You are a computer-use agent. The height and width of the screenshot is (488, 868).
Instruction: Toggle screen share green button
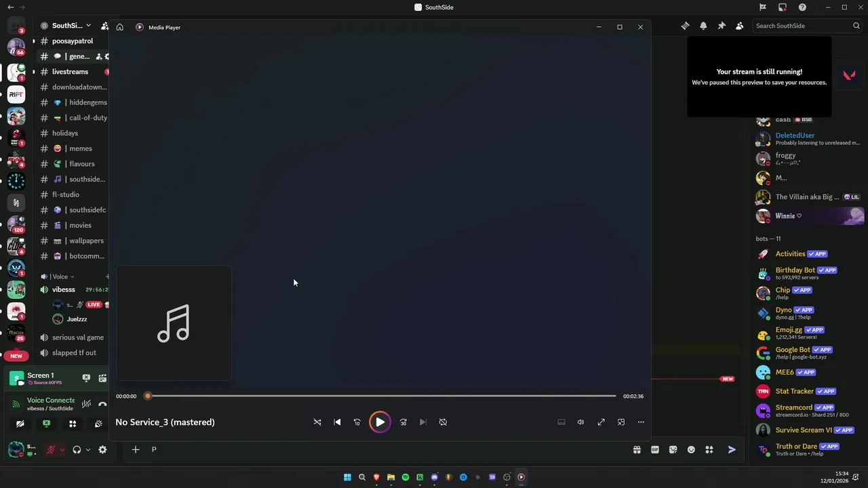click(x=46, y=424)
